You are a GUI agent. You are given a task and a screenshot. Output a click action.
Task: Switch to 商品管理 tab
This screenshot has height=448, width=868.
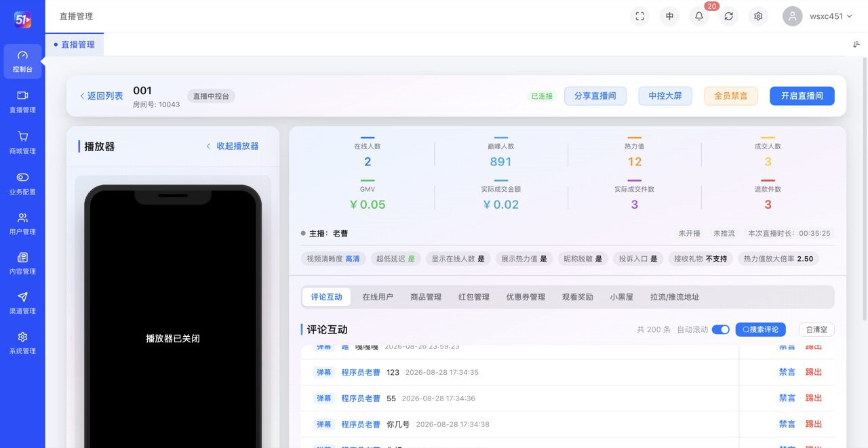(x=426, y=297)
